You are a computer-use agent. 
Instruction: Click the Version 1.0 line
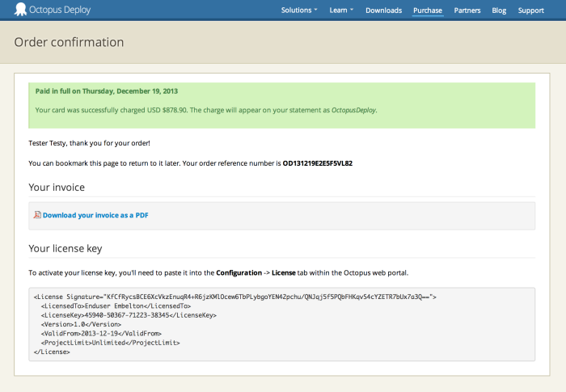pos(81,324)
